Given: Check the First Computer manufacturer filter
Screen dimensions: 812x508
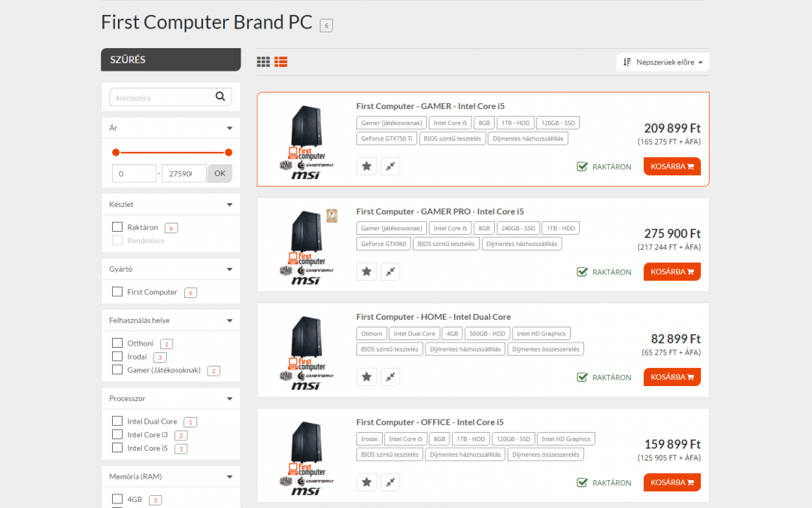Looking at the screenshot, I should (x=117, y=292).
